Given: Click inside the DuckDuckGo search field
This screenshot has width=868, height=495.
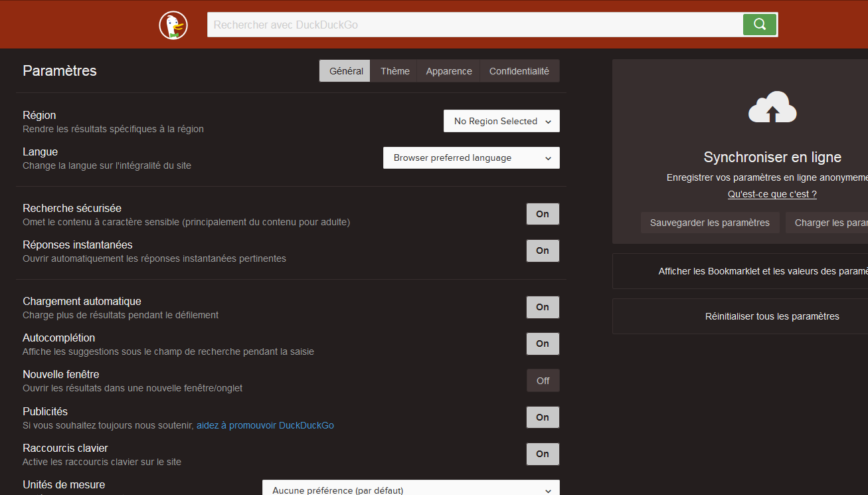Looking at the screenshot, I should [465, 24].
